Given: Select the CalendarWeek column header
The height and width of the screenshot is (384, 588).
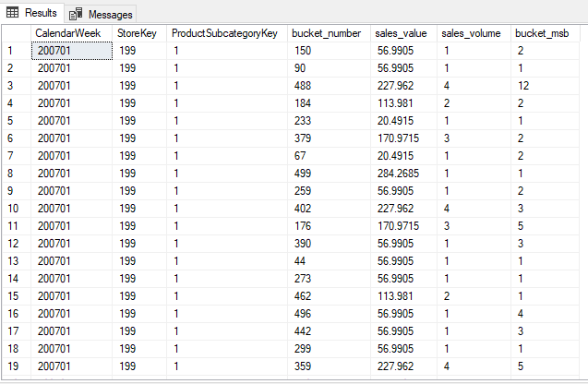Looking at the screenshot, I should click(x=71, y=33).
